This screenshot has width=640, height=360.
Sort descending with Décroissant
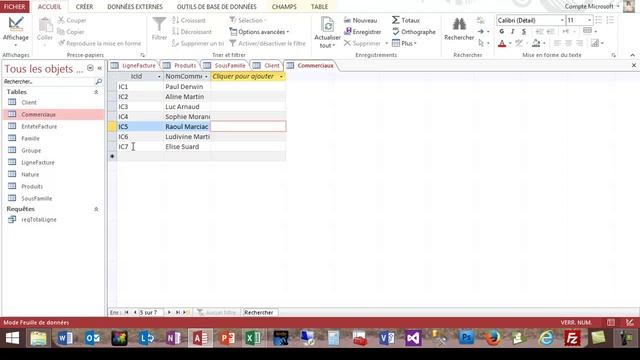[192, 31]
